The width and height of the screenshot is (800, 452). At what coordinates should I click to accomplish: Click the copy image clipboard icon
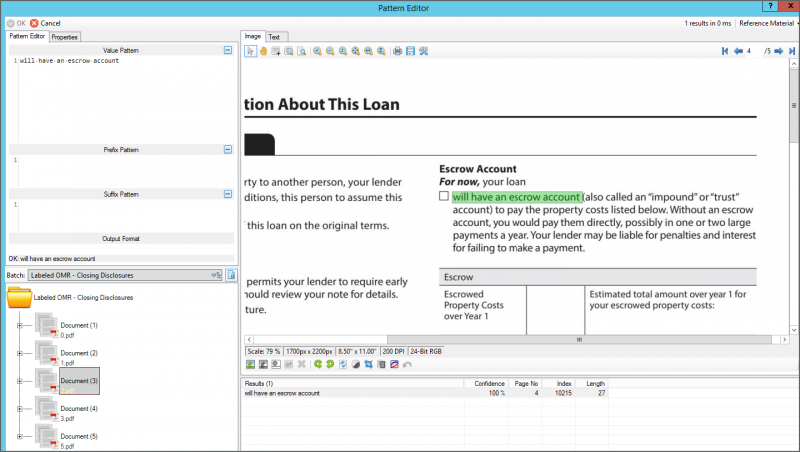point(381,364)
